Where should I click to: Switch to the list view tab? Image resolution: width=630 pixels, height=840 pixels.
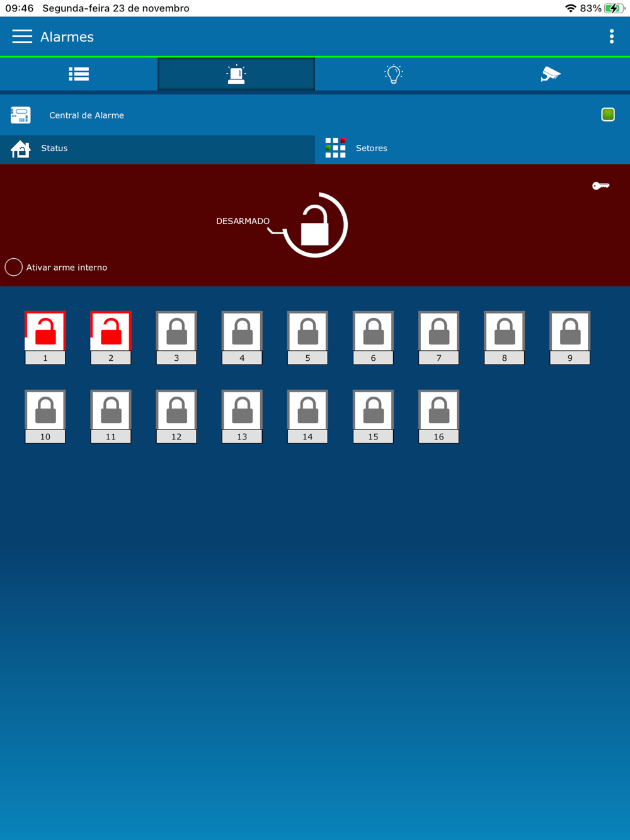[79, 74]
